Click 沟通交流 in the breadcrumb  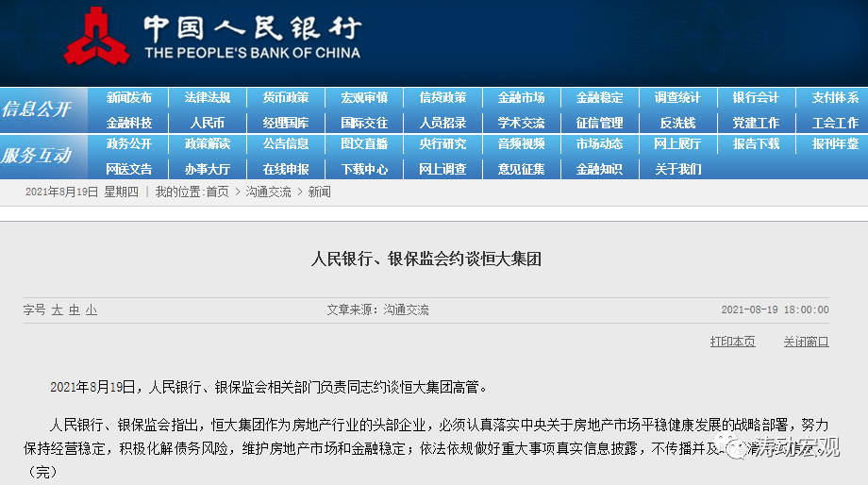click(268, 192)
